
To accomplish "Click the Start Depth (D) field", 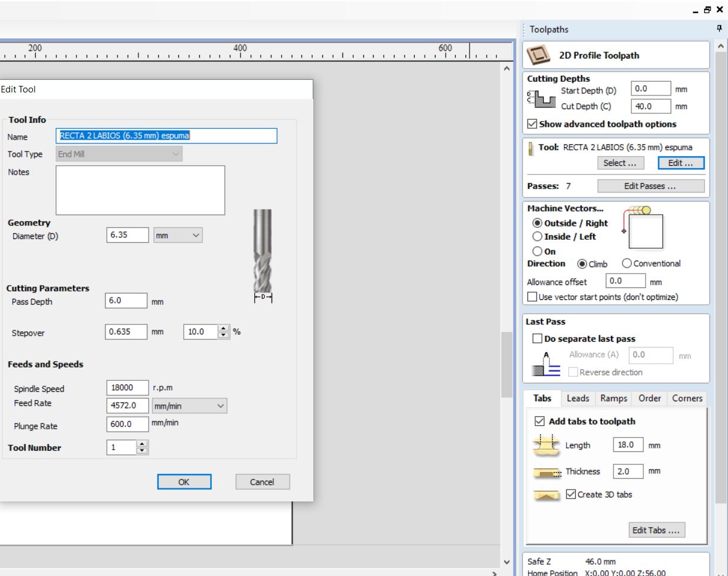I will click(x=650, y=89).
